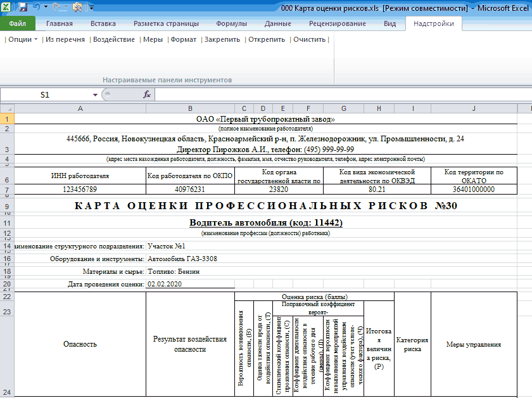The height and width of the screenshot is (398, 532).
Task: Click the Excel application icon in title bar
Action: [6, 7]
